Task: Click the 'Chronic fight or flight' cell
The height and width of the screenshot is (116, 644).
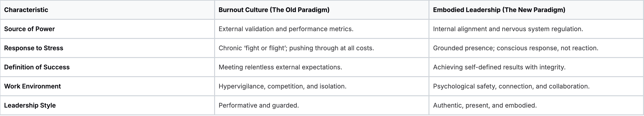Action: (x=296, y=48)
